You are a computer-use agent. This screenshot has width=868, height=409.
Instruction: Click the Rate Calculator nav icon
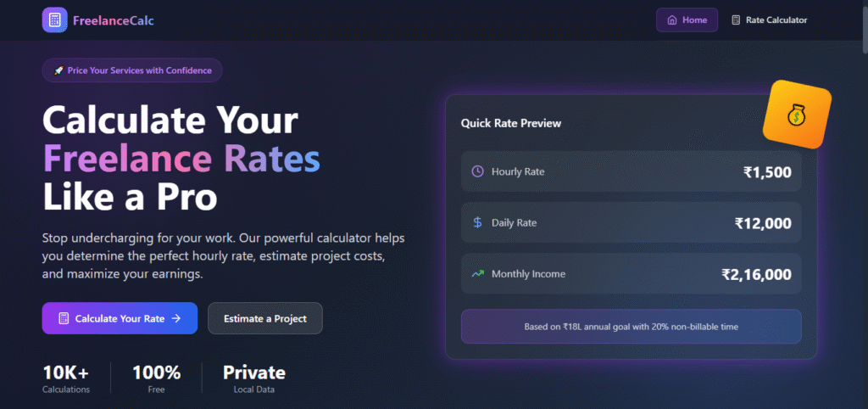pos(736,20)
